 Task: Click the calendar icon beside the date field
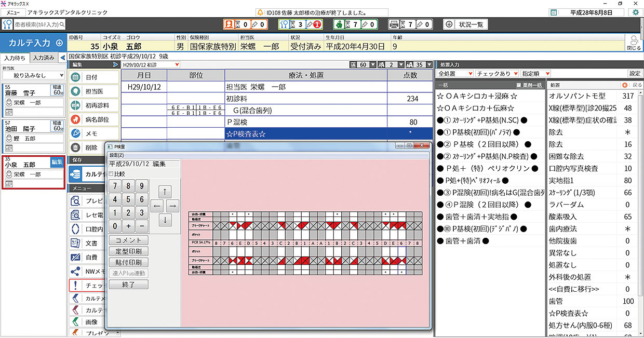[x=554, y=12]
